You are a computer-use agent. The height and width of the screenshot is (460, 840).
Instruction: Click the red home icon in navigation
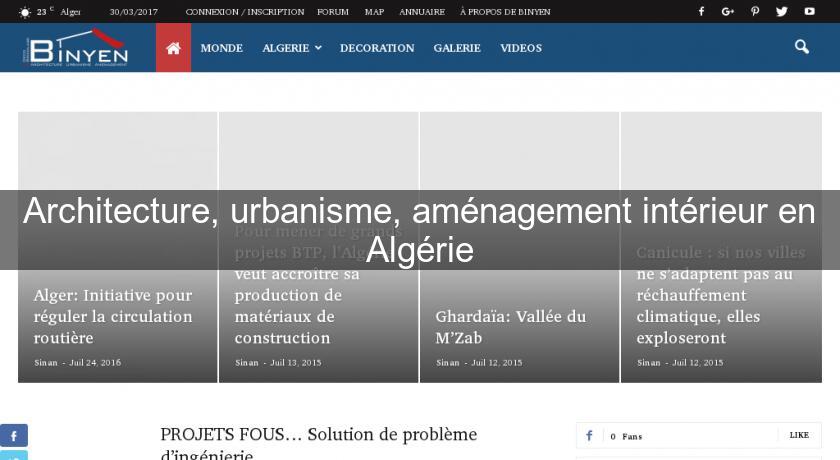click(173, 48)
